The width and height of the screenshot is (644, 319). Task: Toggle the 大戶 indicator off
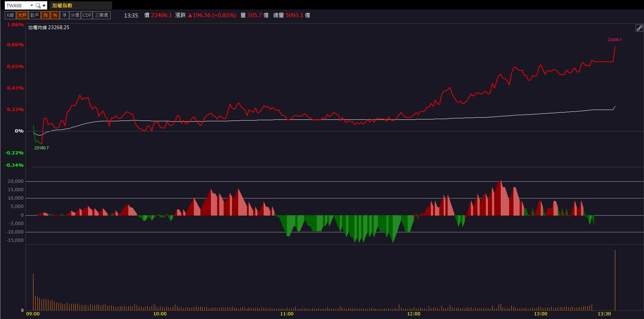click(22, 15)
